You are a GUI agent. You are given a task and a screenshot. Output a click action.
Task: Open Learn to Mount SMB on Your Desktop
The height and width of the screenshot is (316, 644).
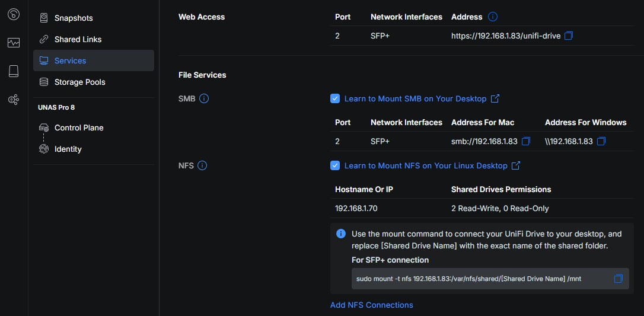(415, 99)
